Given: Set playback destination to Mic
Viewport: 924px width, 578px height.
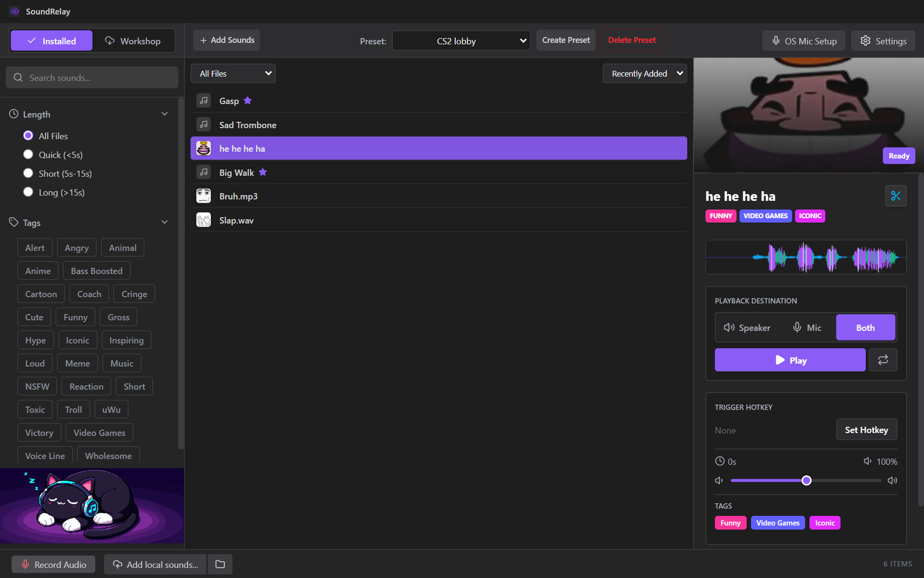Looking at the screenshot, I should point(807,328).
